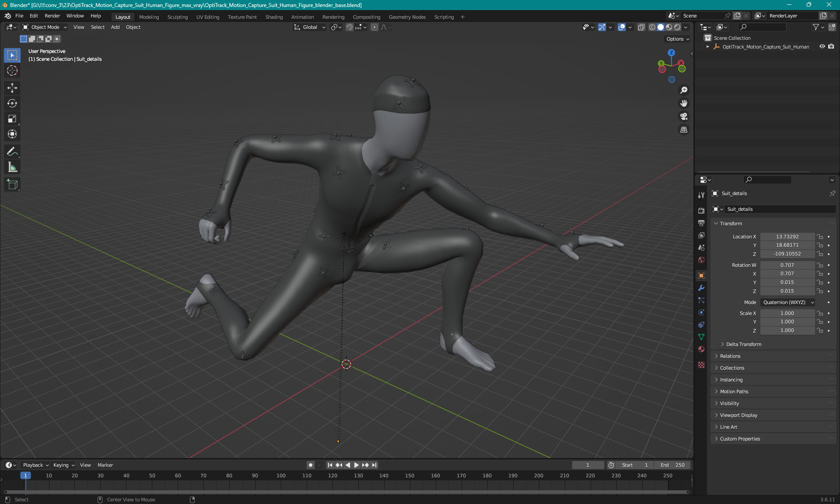Lock the Location X value

coord(820,237)
